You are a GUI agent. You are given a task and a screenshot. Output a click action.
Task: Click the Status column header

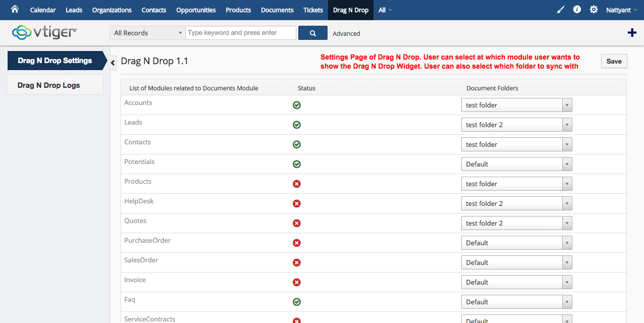click(306, 88)
